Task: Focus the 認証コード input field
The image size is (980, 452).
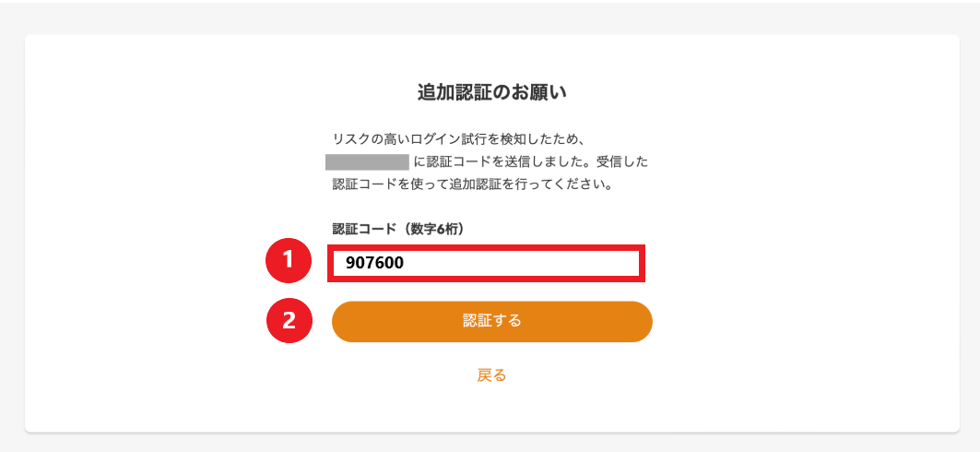Action: 486,263
